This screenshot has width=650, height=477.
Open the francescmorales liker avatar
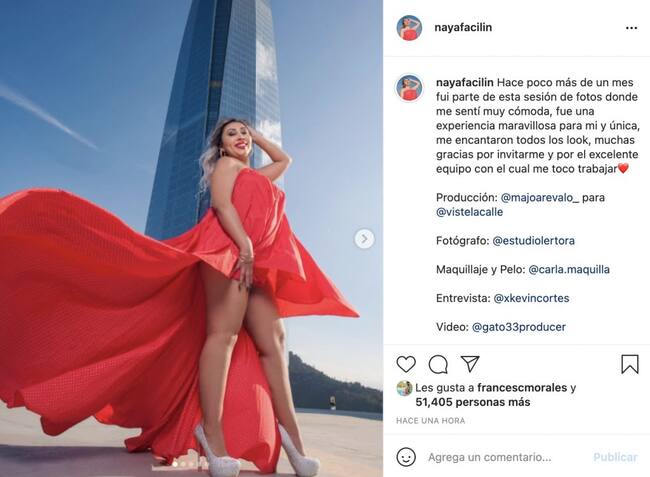[x=404, y=388]
